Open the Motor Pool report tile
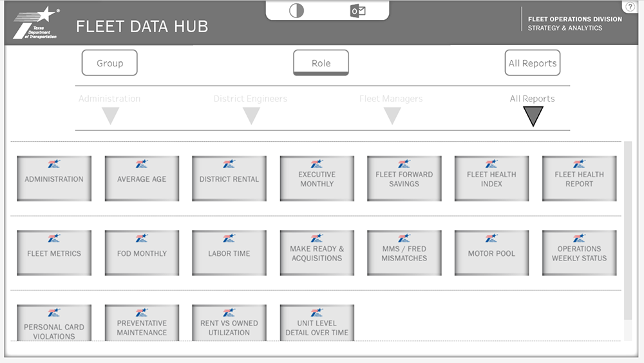 coord(491,253)
